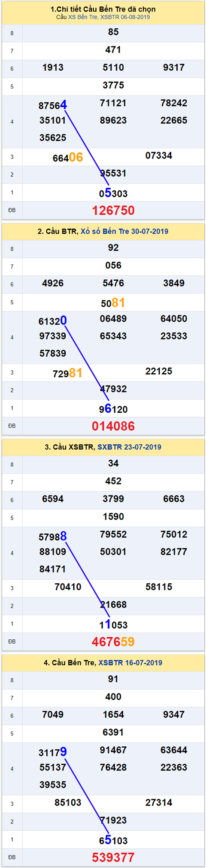
Task: Open the XS Bến Tre link
Action: (x=83, y=17)
